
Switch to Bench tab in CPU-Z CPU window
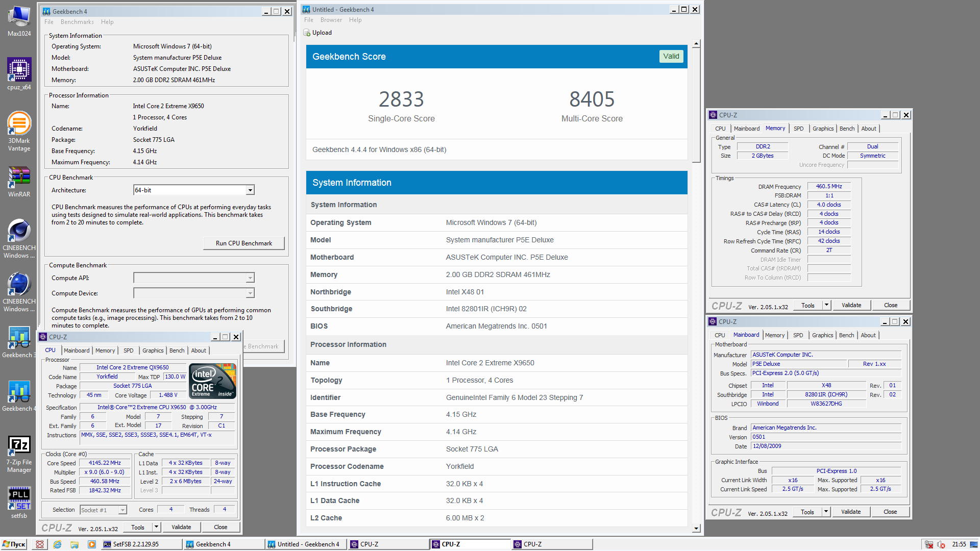(x=177, y=350)
